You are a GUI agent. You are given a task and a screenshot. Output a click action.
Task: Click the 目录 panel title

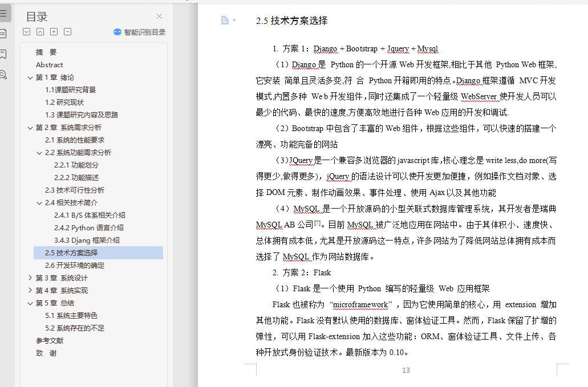[x=37, y=17]
